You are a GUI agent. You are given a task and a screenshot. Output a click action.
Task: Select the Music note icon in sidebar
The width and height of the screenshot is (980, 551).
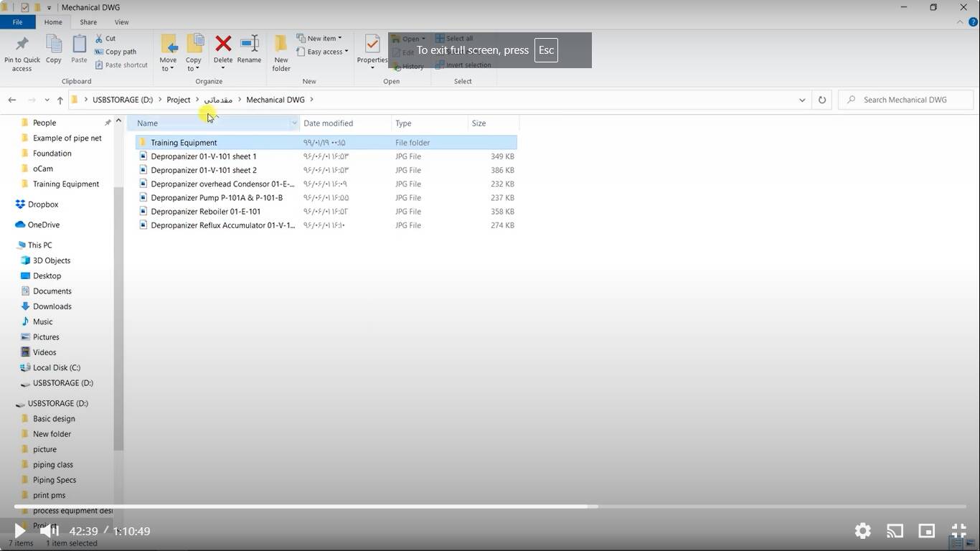coord(25,321)
